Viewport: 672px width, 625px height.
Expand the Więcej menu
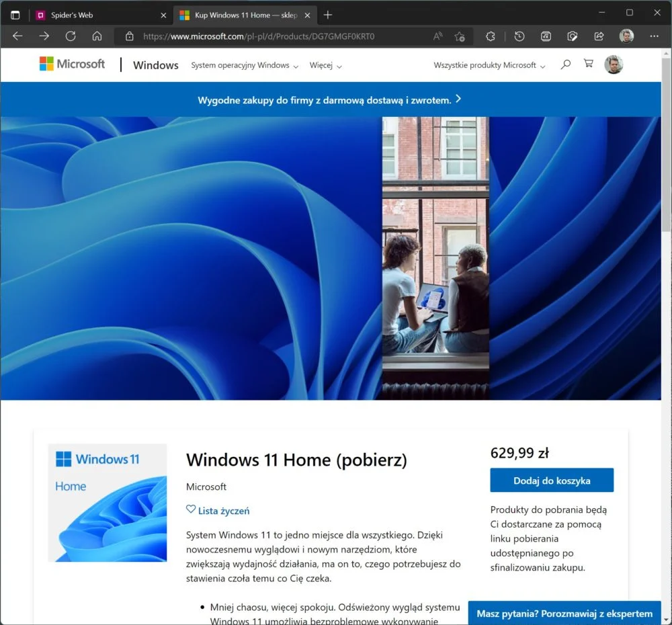326,66
